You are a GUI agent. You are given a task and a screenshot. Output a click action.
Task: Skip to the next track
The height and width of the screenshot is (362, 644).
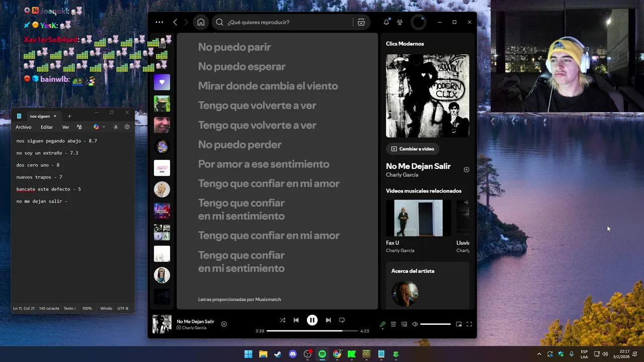328,320
